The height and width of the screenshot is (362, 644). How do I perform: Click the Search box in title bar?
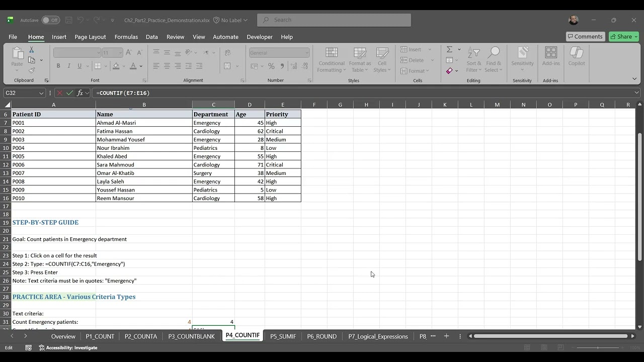pos(334,20)
